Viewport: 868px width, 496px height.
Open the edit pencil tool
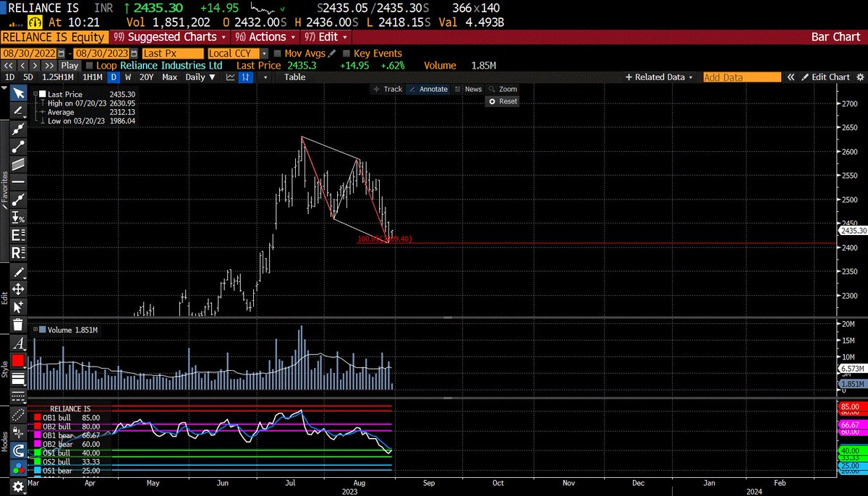pyautogui.click(x=19, y=272)
